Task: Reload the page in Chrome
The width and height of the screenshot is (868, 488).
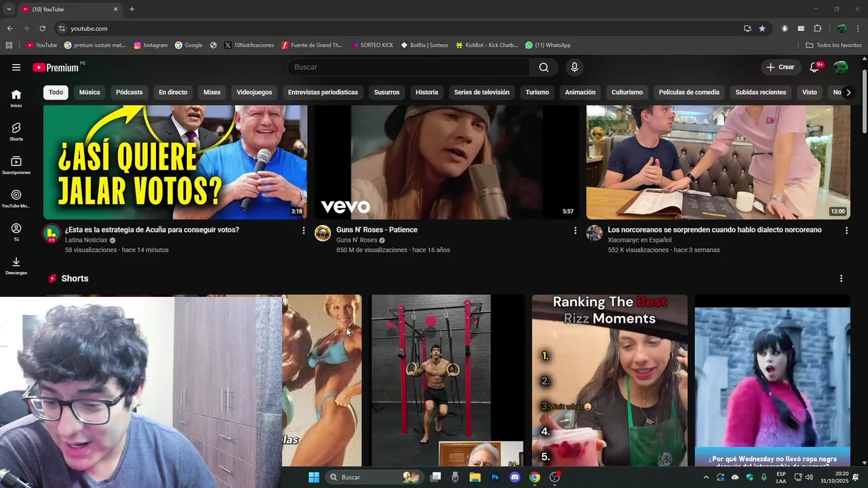Action: (x=42, y=28)
